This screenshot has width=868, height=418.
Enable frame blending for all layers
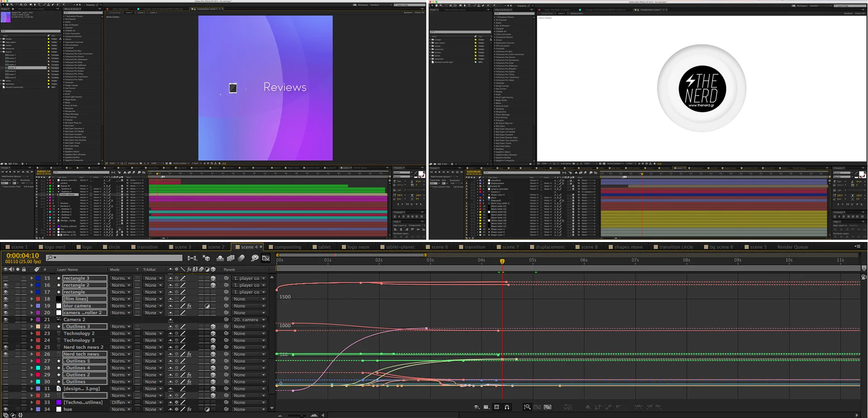[x=231, y=258]
